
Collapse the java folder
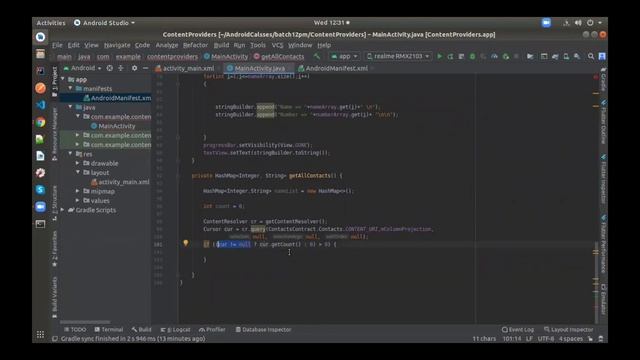tap(70, 107)
